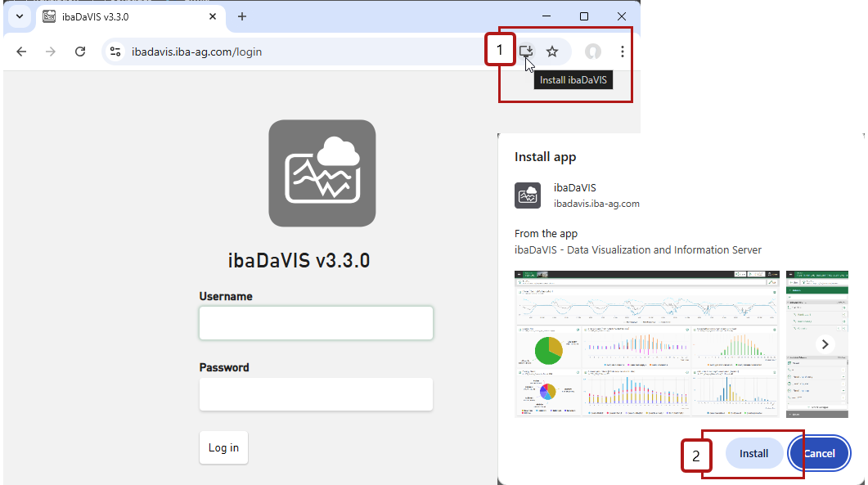
Task: Go forward in browser history
Action: (x=51, y=52)
